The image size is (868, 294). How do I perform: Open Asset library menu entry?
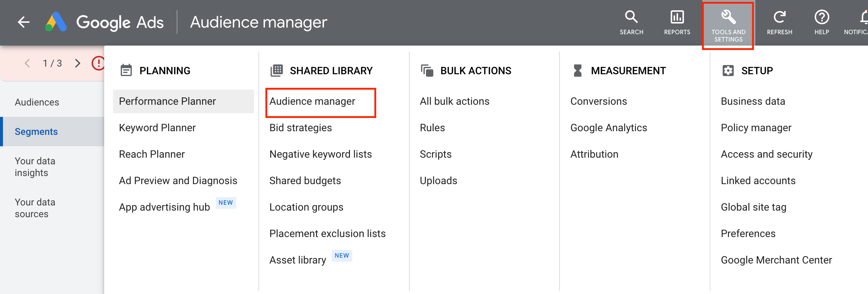tap(297, 260)
